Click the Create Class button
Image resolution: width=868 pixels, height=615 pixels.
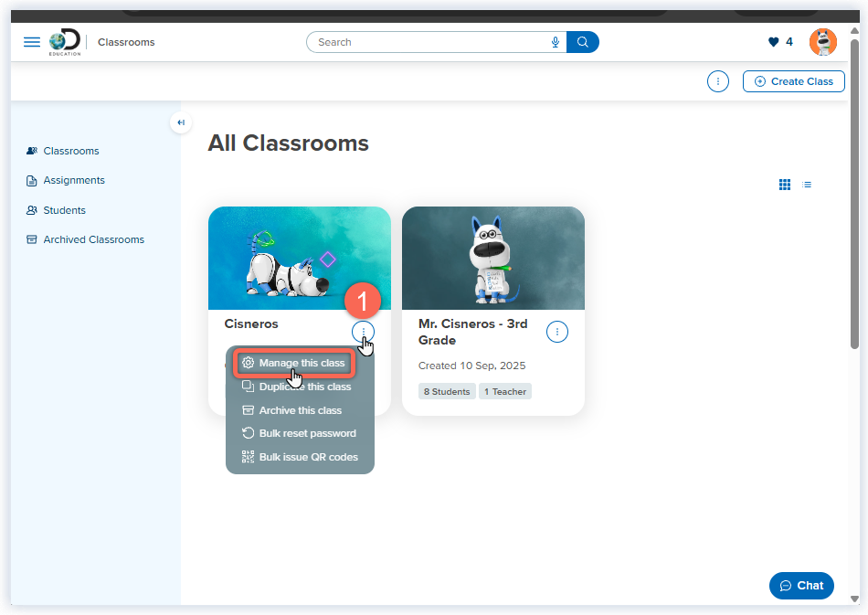[793, 81]
